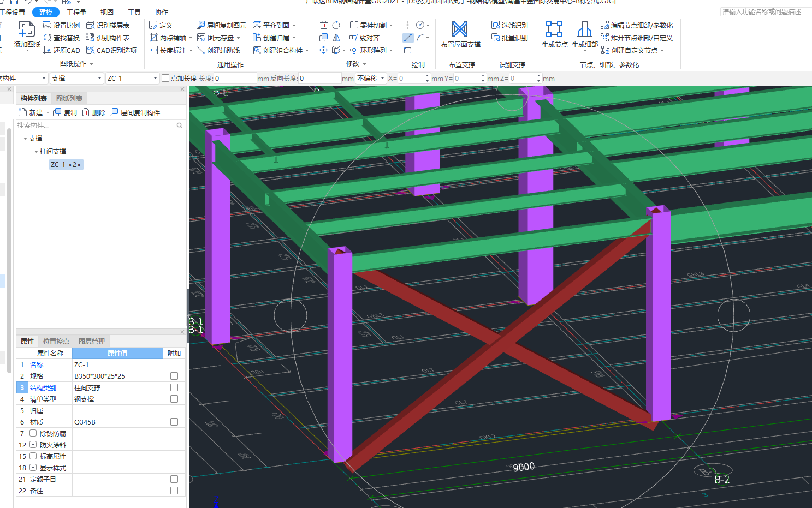Image resolution: width=812 pixels, height=508 pixels.
Task: Expand the 除锈防腐 property group
Action: click(33, 433)
